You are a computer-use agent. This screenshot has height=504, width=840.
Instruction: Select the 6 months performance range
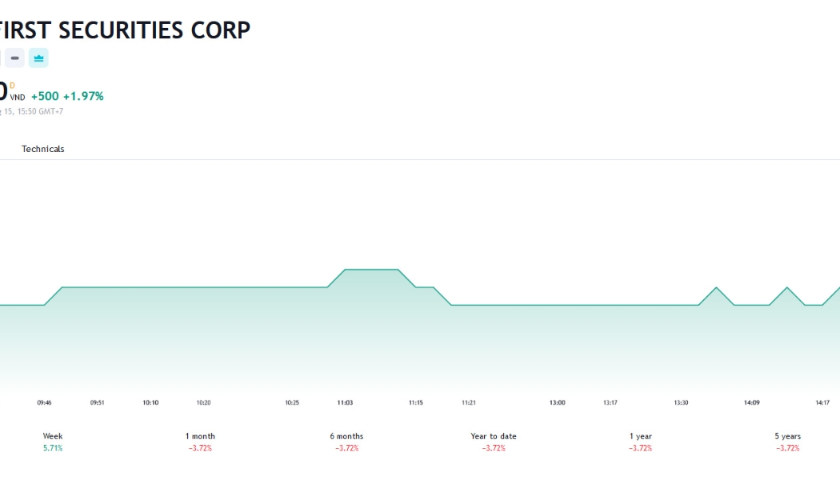pos(346,442)
